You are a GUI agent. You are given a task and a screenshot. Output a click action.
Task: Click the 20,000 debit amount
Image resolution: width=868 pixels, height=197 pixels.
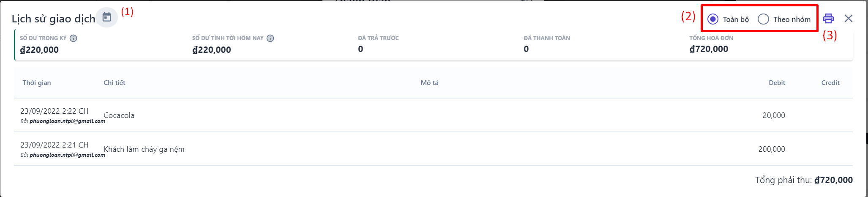coord(773,115)
